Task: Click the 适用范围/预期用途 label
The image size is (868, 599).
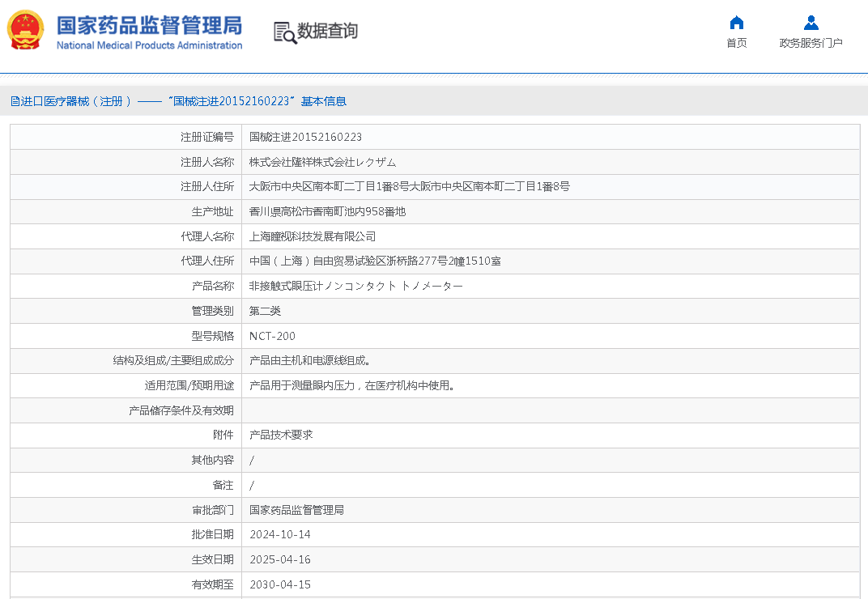Action: [x=189, y=385]
